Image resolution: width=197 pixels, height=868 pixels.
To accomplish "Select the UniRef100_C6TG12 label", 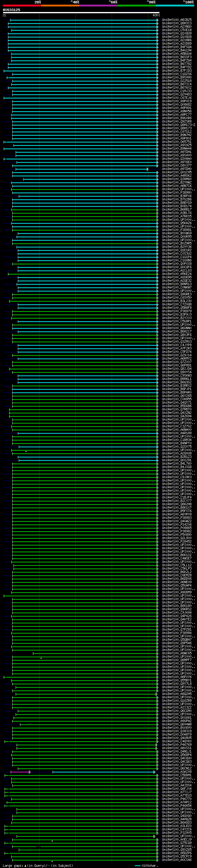I will (x=177, y=132).
